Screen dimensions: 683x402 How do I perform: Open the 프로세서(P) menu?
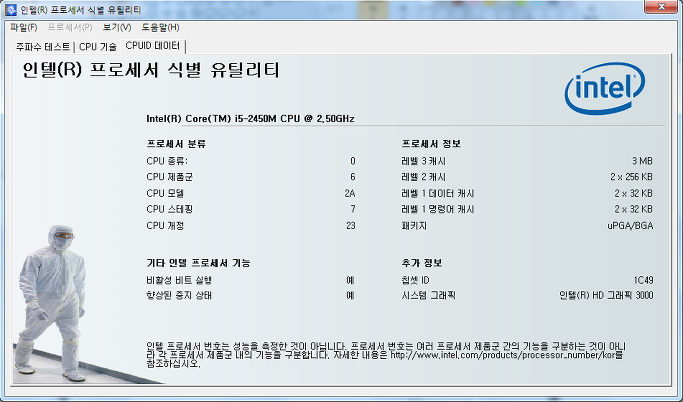[70, 27]
